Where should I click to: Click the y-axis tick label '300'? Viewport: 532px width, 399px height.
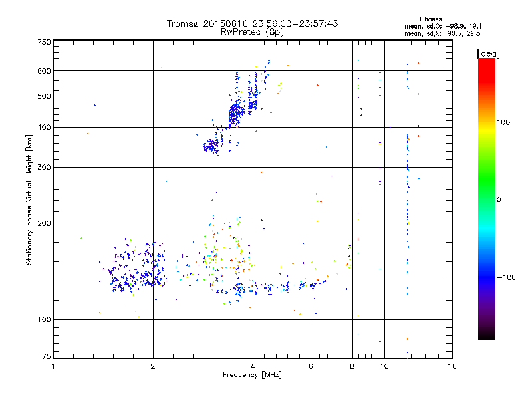[44, 168]
